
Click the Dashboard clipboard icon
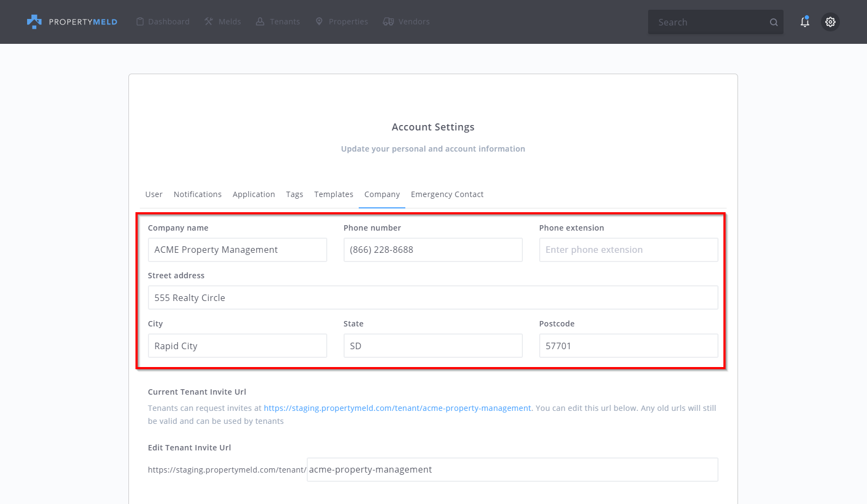coord(140,22)
